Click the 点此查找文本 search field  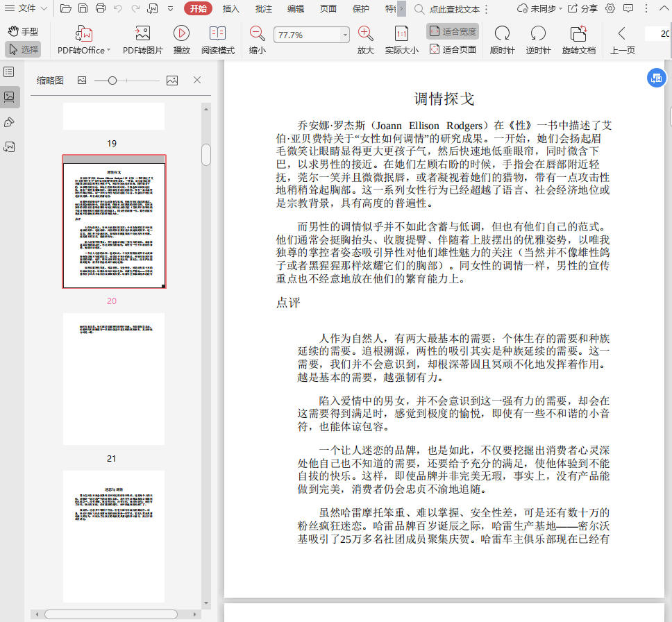tap(455, 9)
